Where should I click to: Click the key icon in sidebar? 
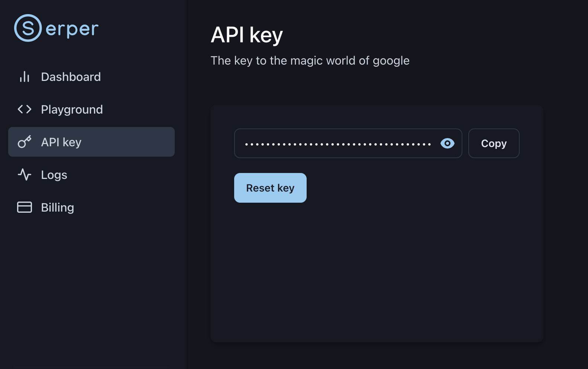pos(25,142)
